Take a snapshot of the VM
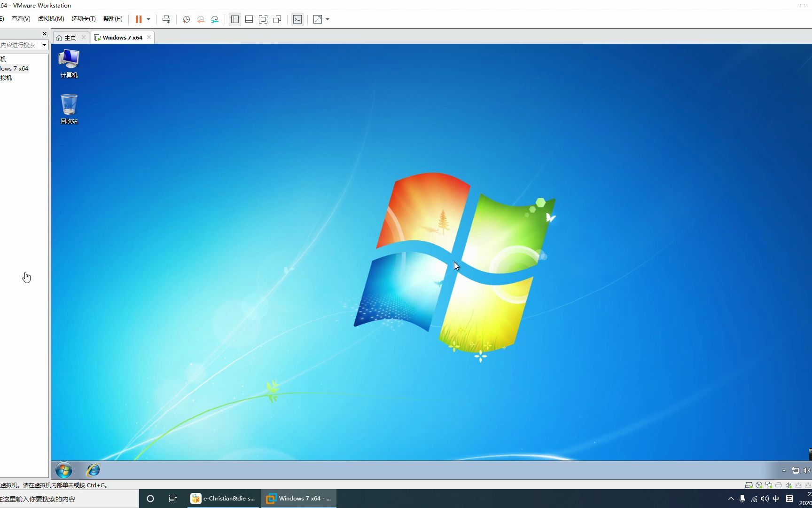This screenshot has width=812, height=508. (x=186, y=19)
